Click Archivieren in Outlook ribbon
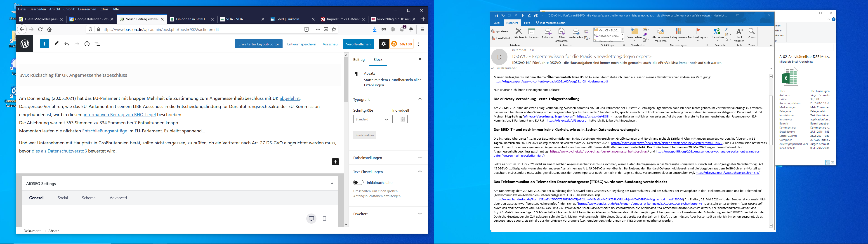The width and height of the screenshot is (868, 244). 531,33
